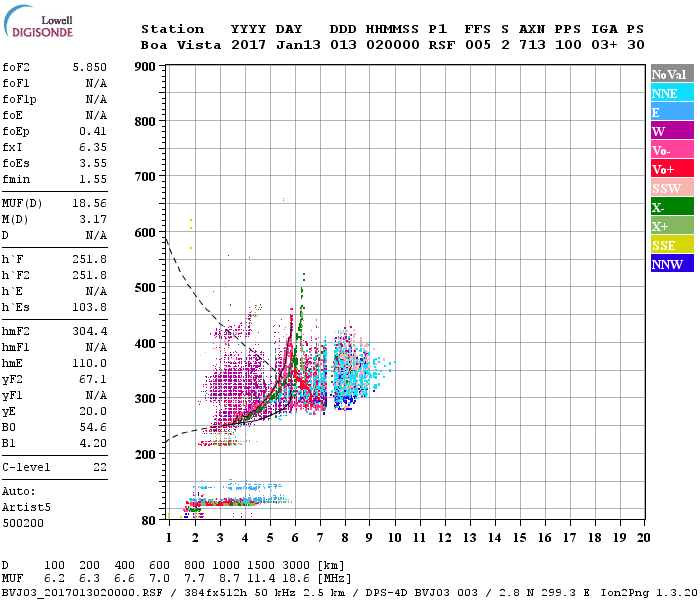Screen dimensions: 700x600
Task: Select the NNE cyan legend swatch
Action: [x=672, y=93]
